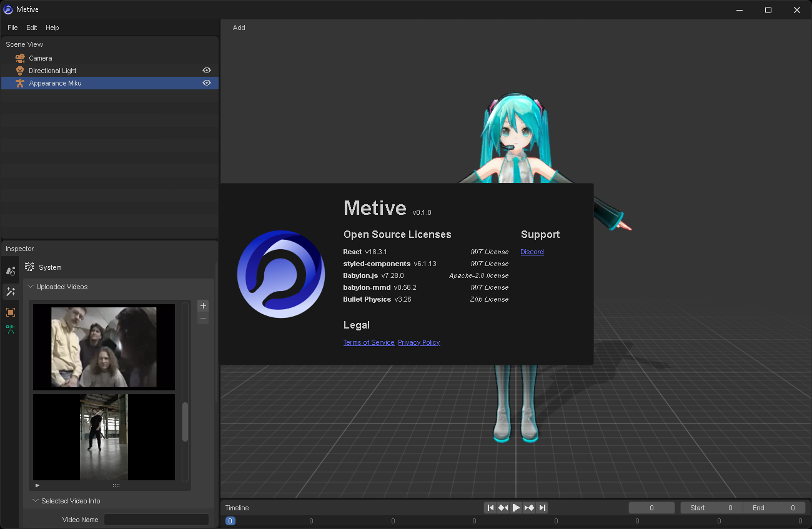Open the Add menu in viewport
The height and width of the screenshot is (529, 812).
pyautogui.click(x=239, y=27)
